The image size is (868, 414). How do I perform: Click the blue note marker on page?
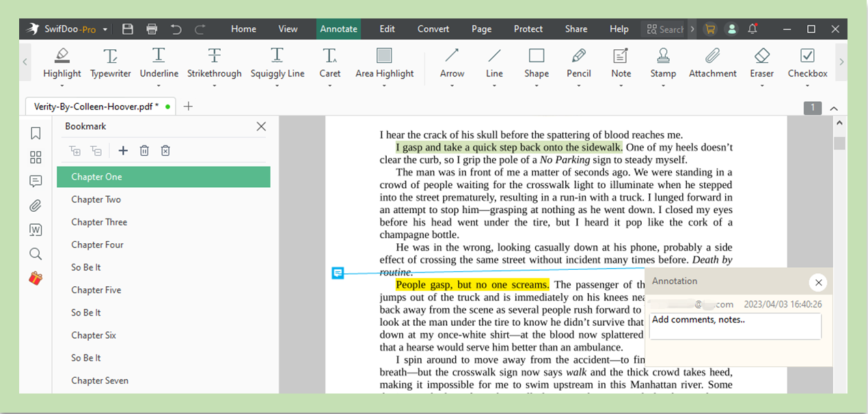coord(338,273)
